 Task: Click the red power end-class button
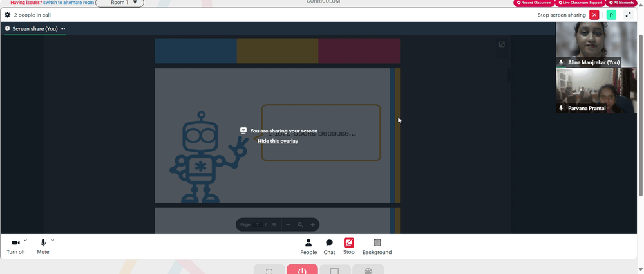(302, 270)
